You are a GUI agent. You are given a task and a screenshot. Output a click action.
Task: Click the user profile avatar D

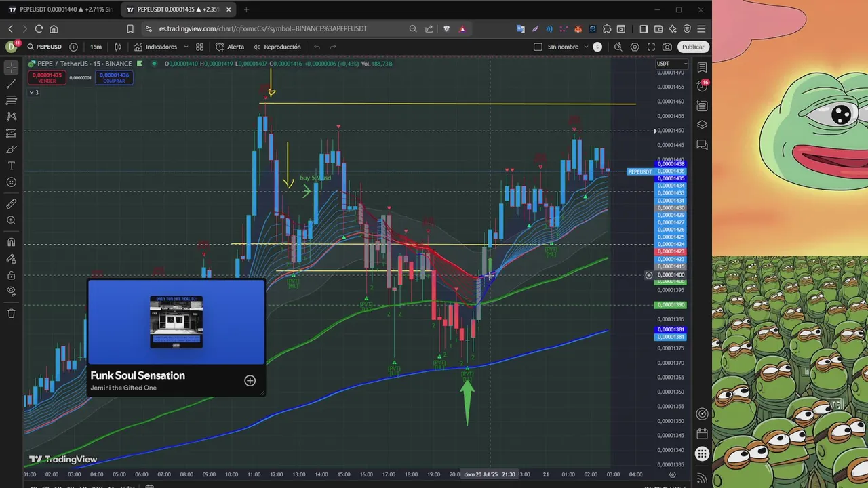pos(11,47)
